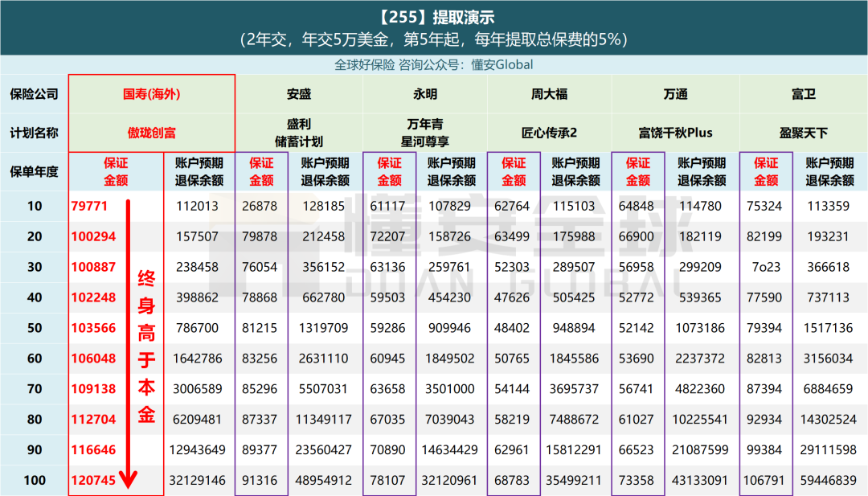The height and width of the screenshot is (496, 868).
Task: Click cell value 35499211
Action: (574, 481)
